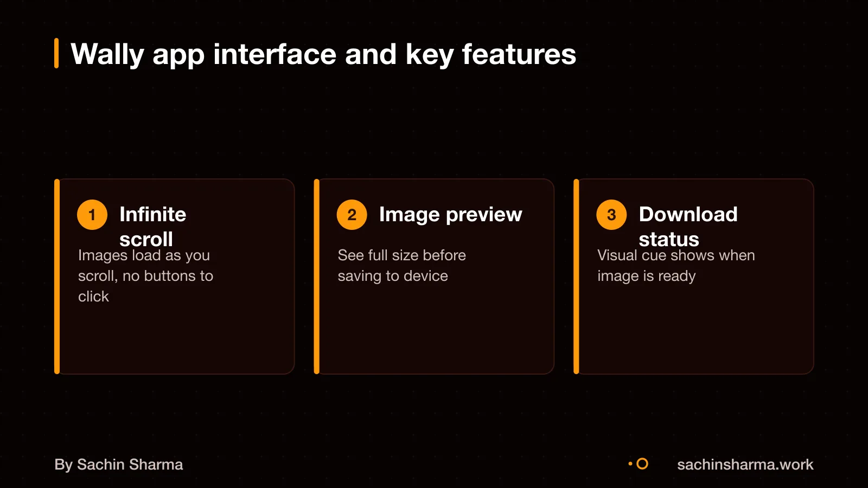Click the 'By Sachin Sharma' byline
Image resolution: width=868 pixels, height=488 pixels.
click(x=119, y=465)
